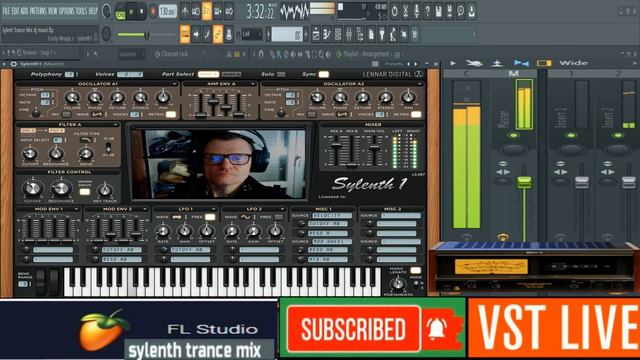Click the Oscillator A1 Volume knob
Image resolution: width=640 pixels, height=360 pixels.
[x=72, y=98]
